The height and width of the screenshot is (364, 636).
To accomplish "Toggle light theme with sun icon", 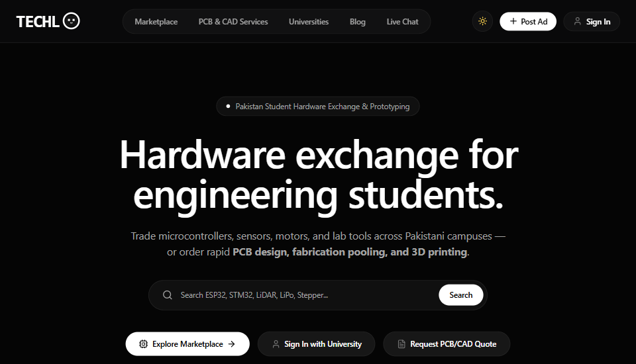I will (483, 21).
